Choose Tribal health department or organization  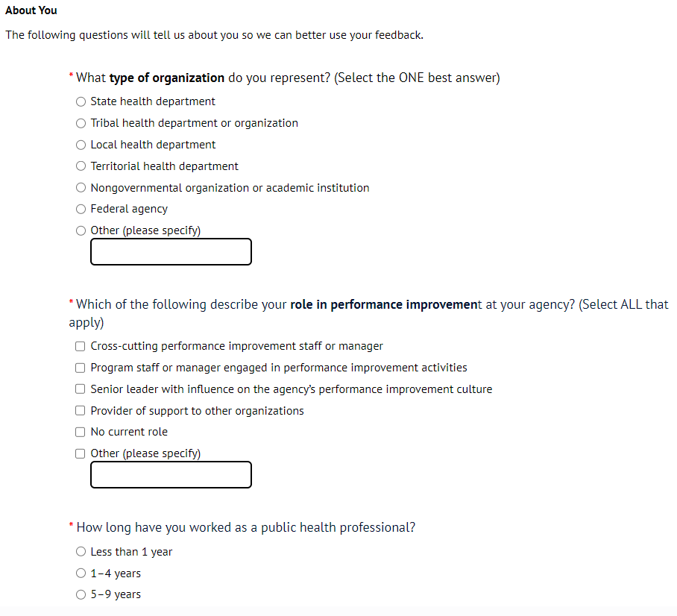pyautogui.click(x=81, y=124)
